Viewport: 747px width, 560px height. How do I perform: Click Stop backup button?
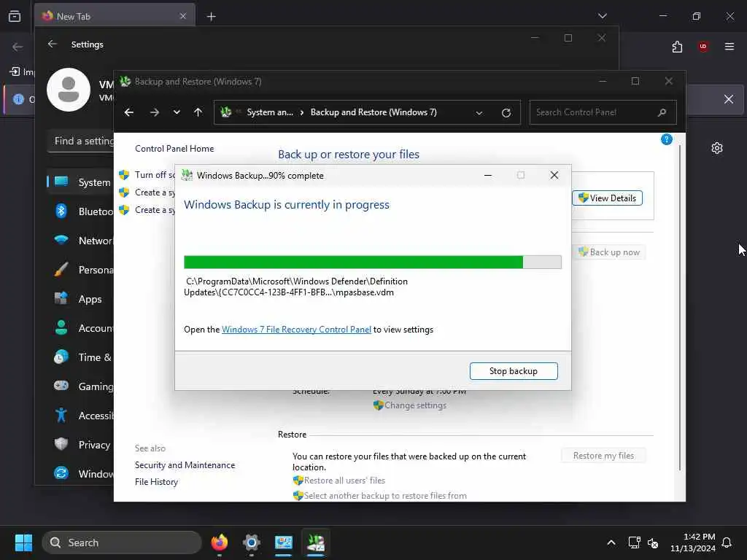514,371
